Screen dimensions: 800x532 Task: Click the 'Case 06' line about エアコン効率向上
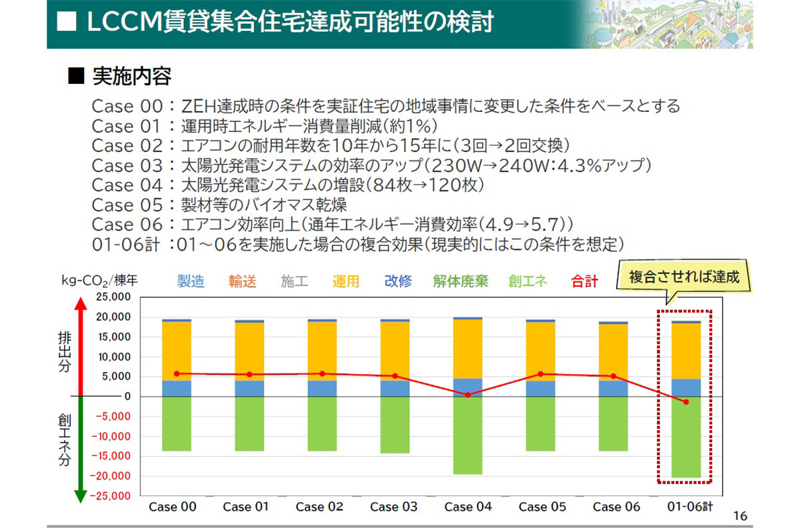[x=333, y=224]
